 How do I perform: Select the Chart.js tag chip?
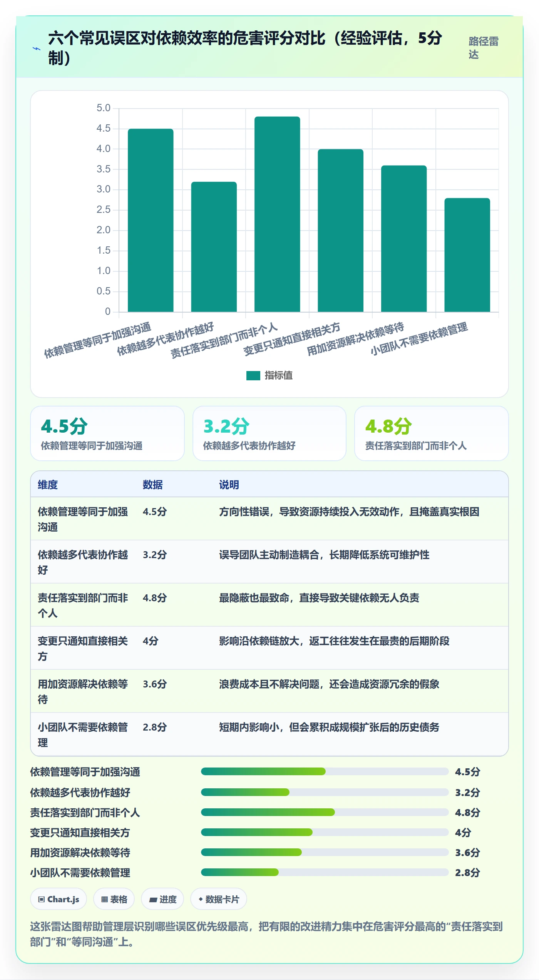click(x=59, y=899)
